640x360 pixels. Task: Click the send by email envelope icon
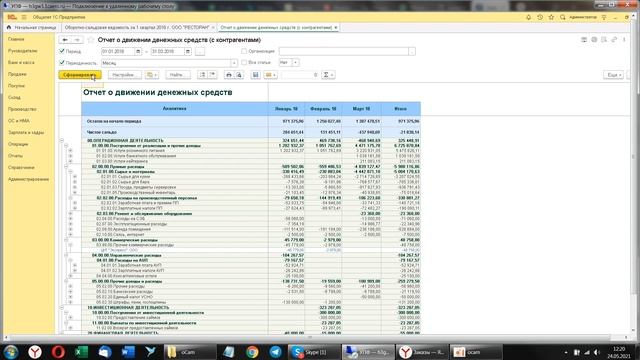pyautogui.click(x=270, y=75)
